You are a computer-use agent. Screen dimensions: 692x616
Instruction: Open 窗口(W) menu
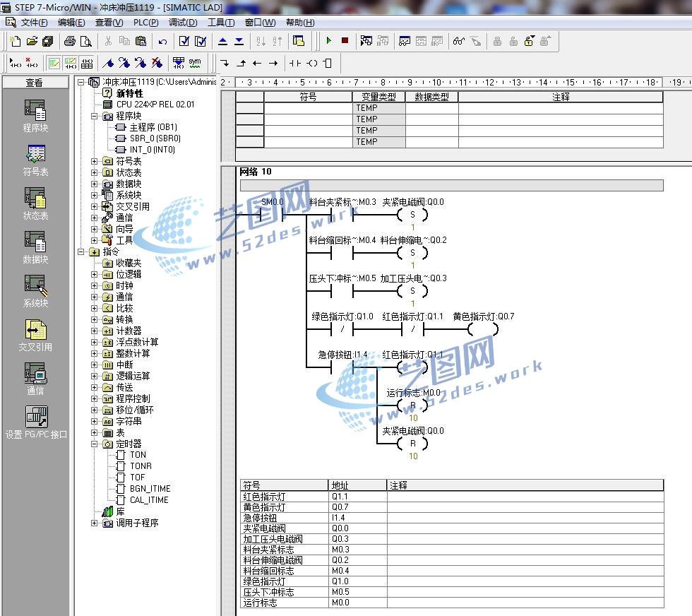tap(260, 23)
